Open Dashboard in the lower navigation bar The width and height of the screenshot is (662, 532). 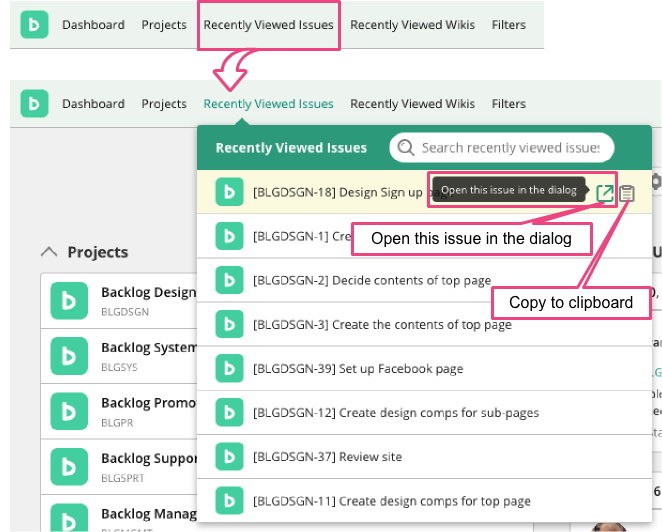tap(93, 104)
